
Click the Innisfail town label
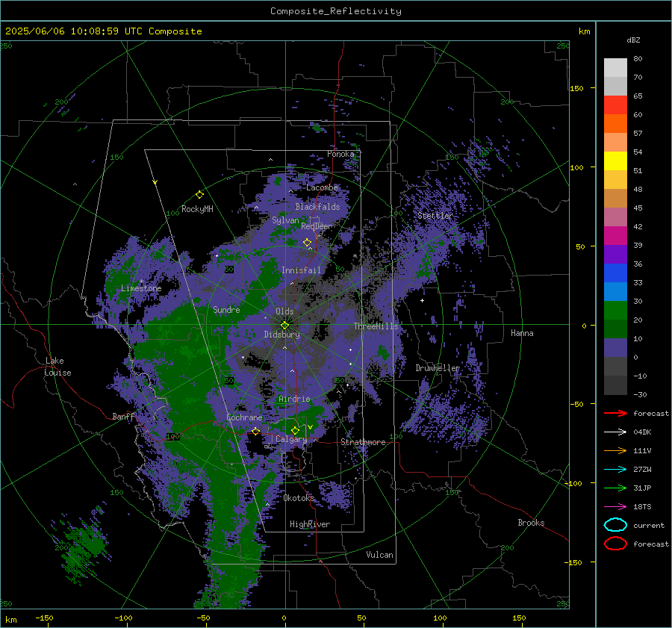(x=301, y=270)
